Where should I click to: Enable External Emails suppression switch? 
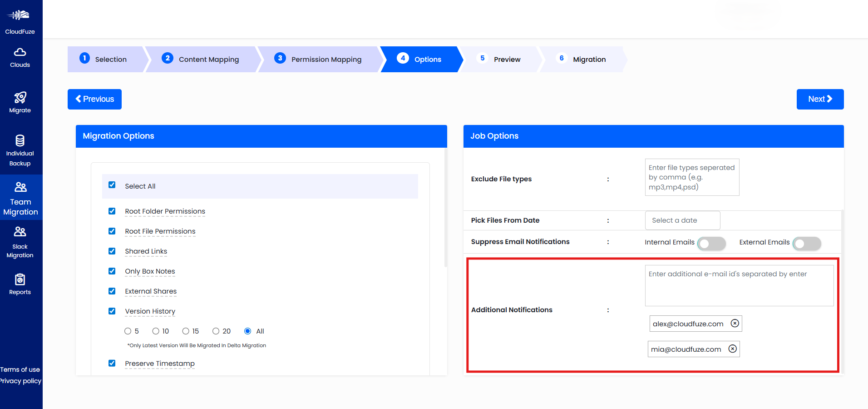(806, 244)
